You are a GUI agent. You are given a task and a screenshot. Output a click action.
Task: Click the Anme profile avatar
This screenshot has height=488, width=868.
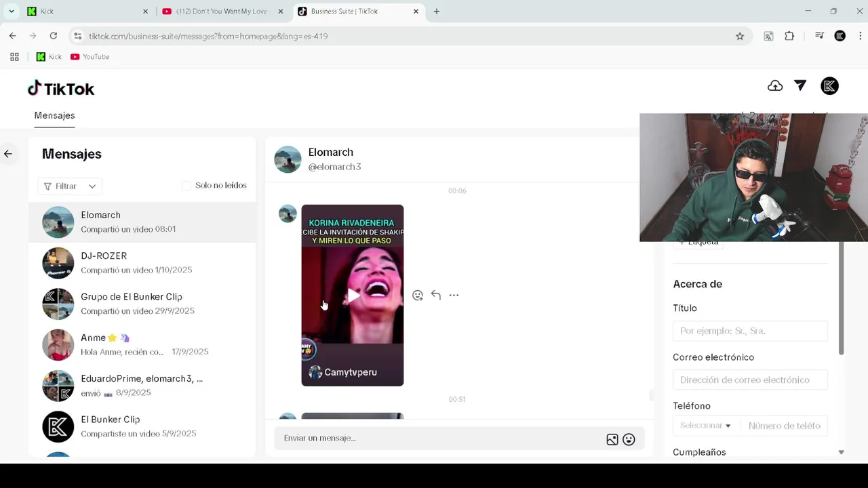click(58, 345)
